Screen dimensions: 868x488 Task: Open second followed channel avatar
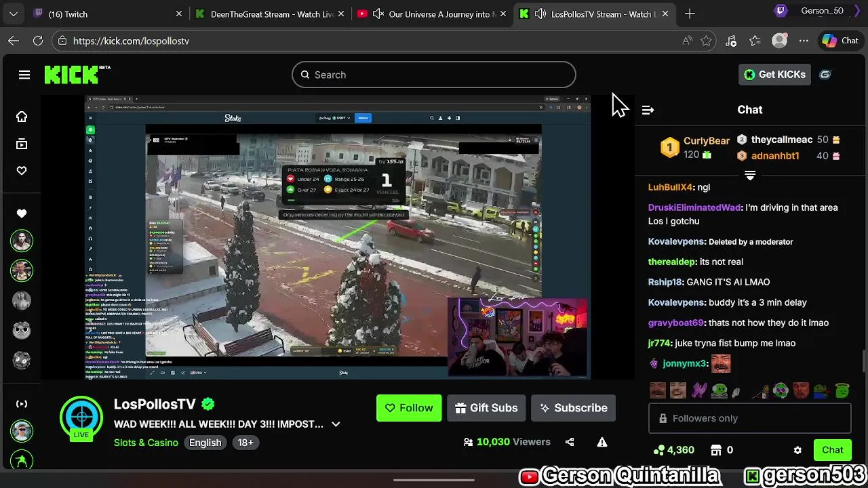pos(22,270)
